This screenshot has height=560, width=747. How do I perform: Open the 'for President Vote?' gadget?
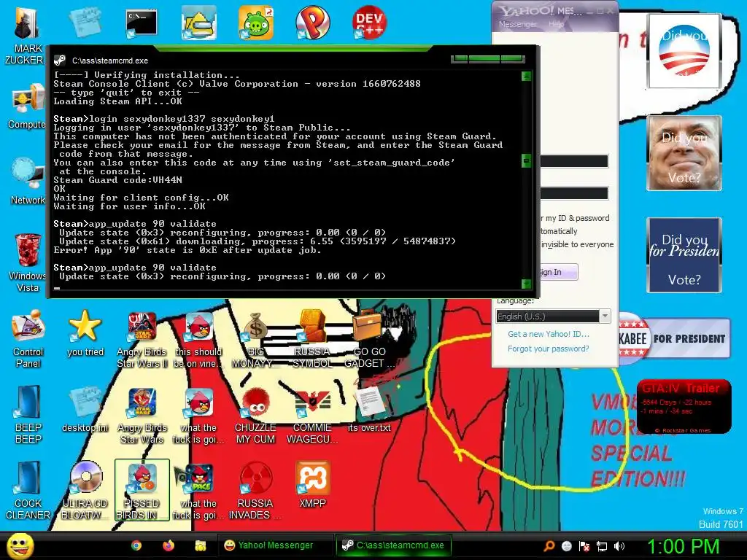point(684,254)
